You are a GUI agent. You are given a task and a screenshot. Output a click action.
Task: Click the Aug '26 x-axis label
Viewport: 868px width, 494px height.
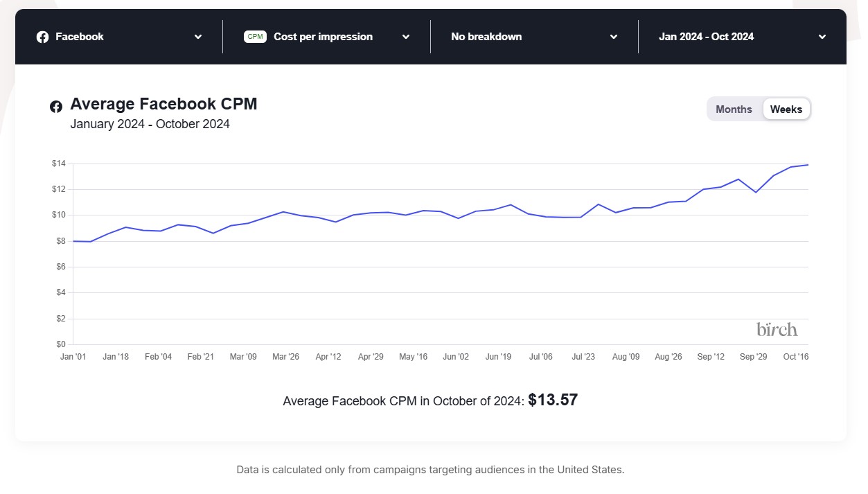point(668,357)
